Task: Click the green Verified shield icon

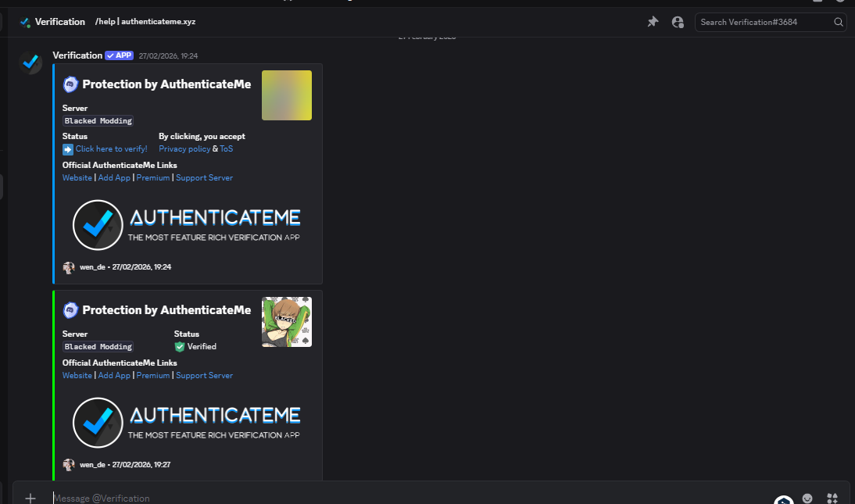Action: pos(180,347)
